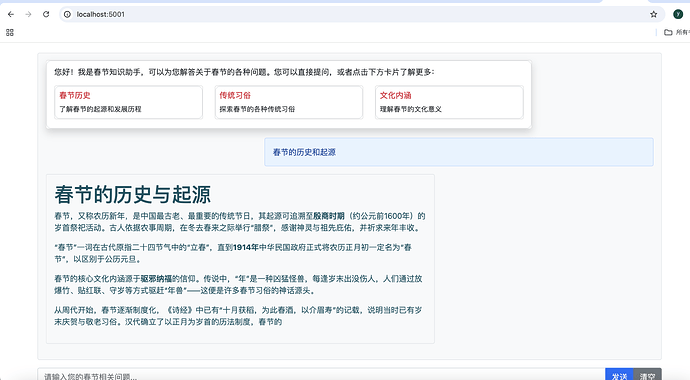Click the description 了解春节的起源和发展历程
This screenshot has height=380, width=690.
pyautogui.click(x=100, y=109)
